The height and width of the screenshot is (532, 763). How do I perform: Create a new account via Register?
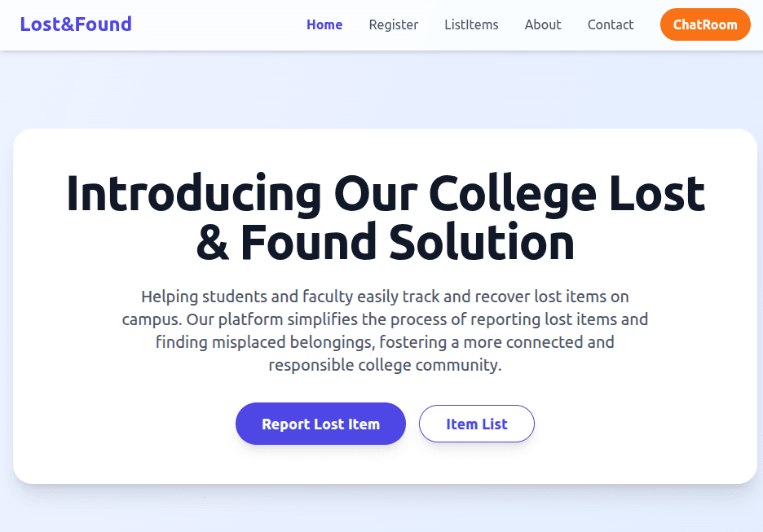(x=394, y=24)
